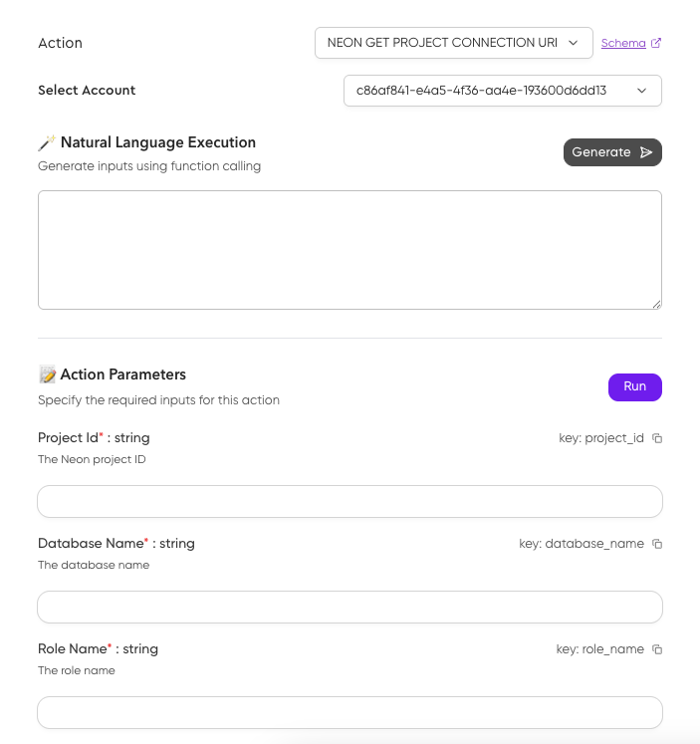The image size is (700, 744).
Task: Click the paper plane icon in Generate
Action: [646, 152]
